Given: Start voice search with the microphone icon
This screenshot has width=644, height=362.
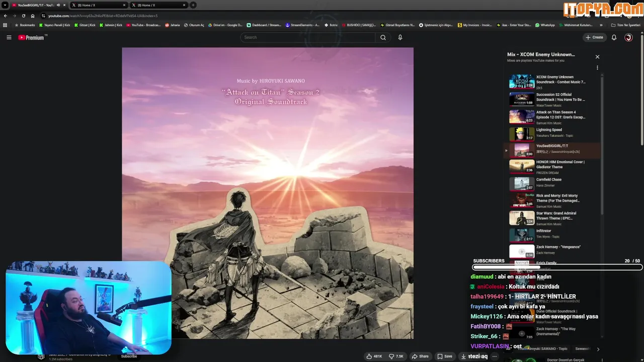Looking at the screenshot, I should pos(400,37).
